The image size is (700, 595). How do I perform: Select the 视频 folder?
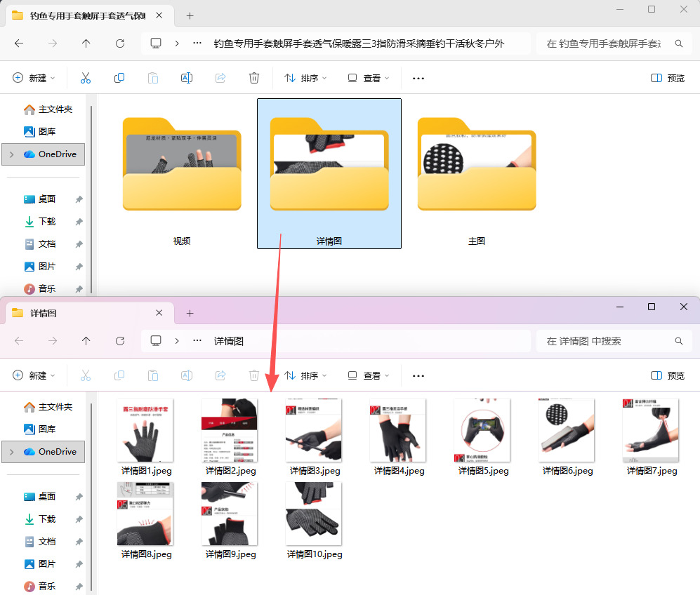182,174
